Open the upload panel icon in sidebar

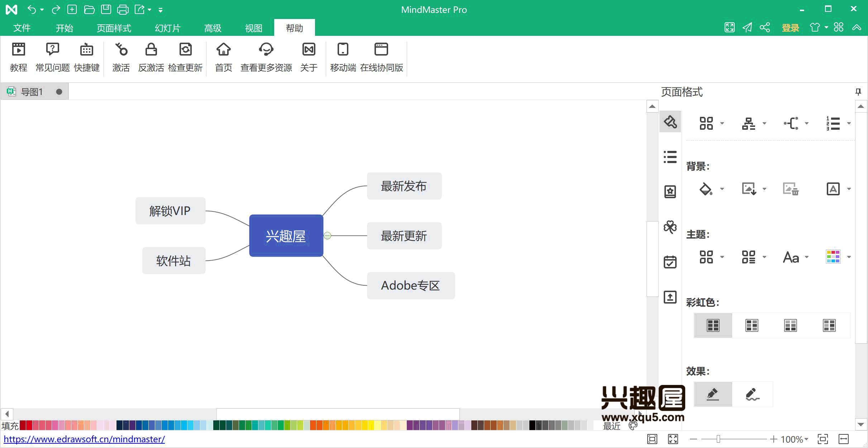click(670, 297)
